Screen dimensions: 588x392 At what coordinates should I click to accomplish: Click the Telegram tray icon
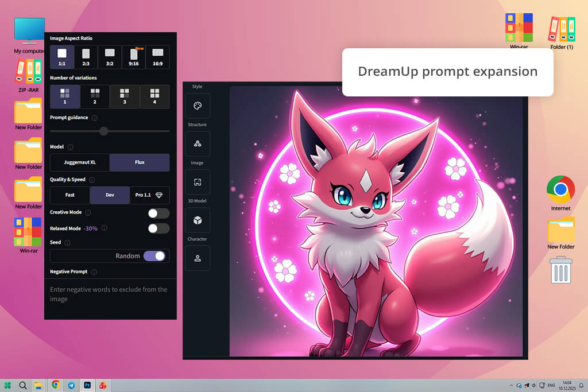527,385
